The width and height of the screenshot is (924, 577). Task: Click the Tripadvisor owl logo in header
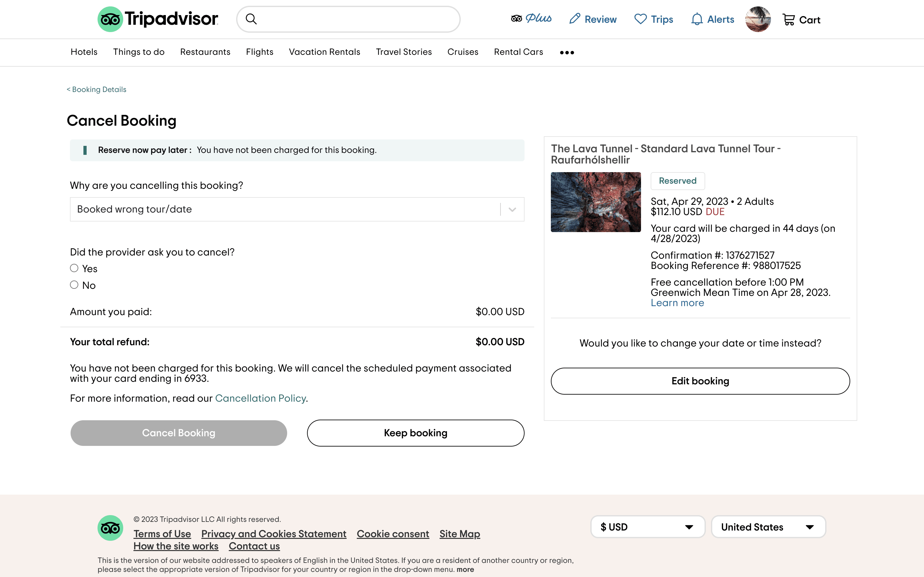(110, 19)
